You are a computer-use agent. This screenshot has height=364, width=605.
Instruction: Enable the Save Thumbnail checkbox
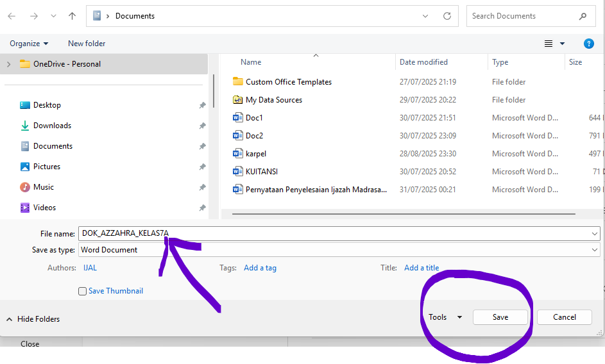click(x=82, y=292)
